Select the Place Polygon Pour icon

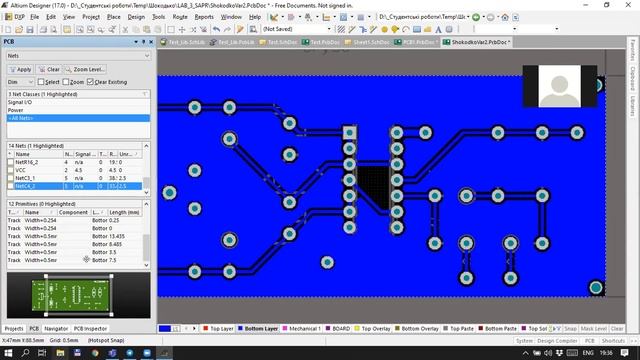coord(427,29)
